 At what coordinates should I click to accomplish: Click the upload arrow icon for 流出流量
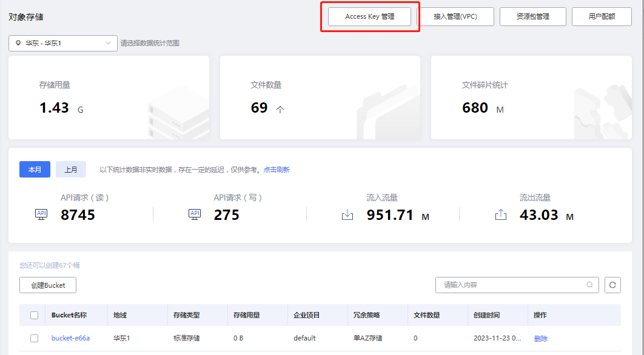[500, 215]
